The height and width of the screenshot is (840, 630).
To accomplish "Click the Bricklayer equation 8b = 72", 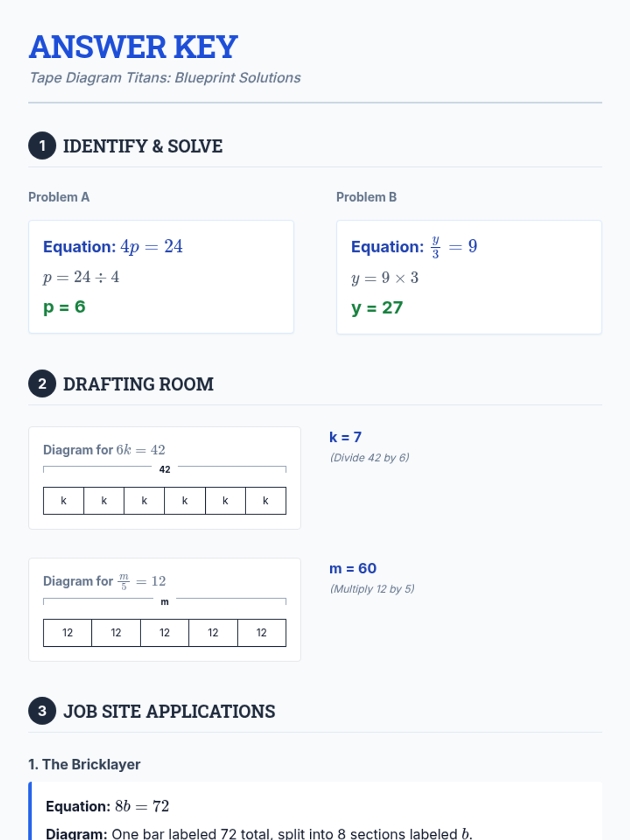I will [x=142, y=806].
